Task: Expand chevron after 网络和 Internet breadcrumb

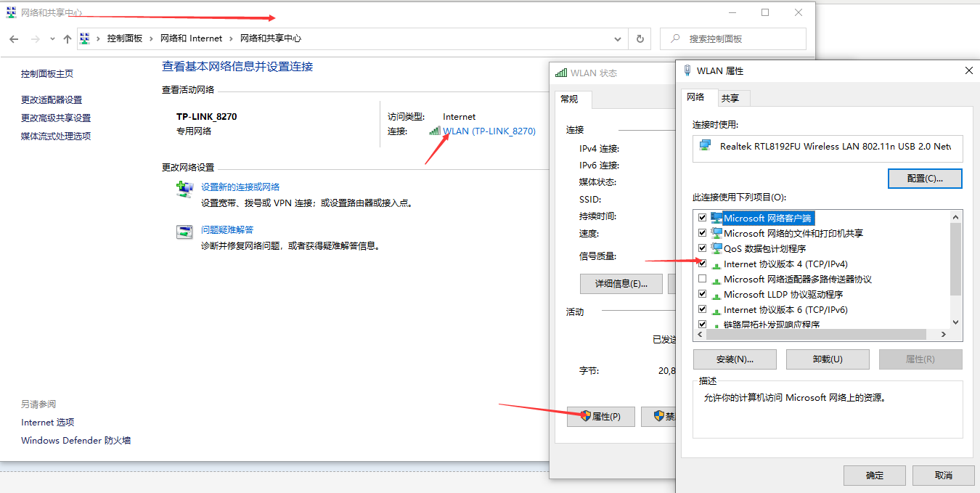Action: click(x=231, y=38)
